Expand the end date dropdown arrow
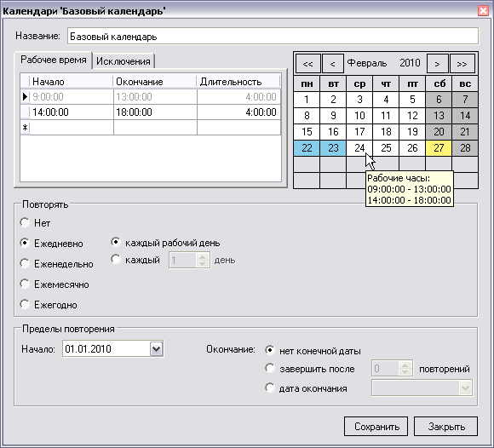494x448 pixels. click(466, 388)
